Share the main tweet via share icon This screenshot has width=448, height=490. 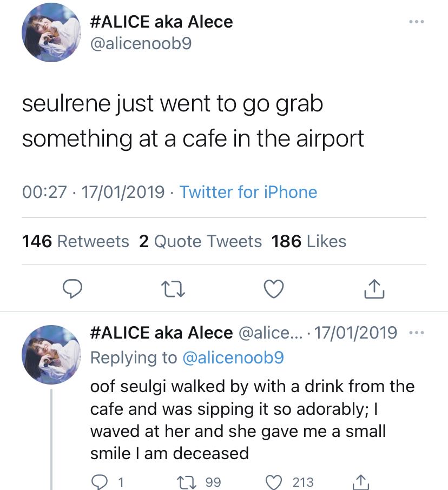pos(374,289)
